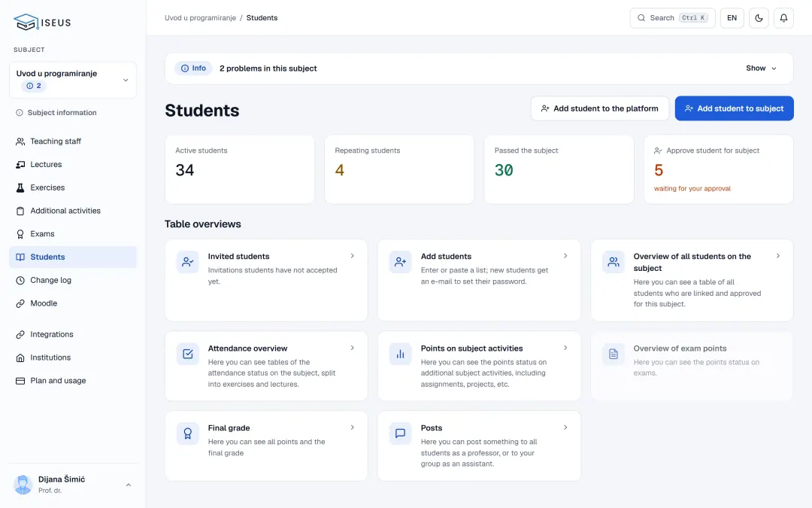Click Add student to the platform button
The width and height of the screenshot is (812, 508).
(x=600, y=108)
